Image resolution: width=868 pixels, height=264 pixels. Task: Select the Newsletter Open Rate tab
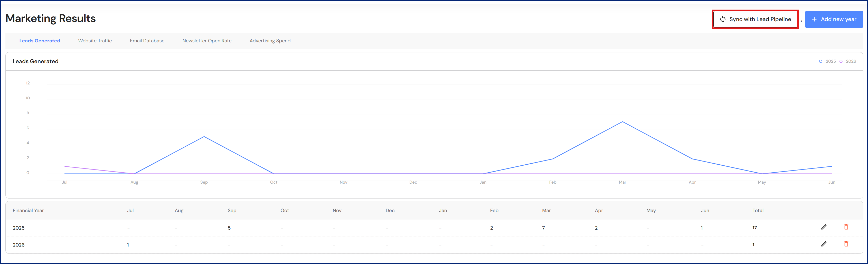pyautogui.click(x=207, y=41)
